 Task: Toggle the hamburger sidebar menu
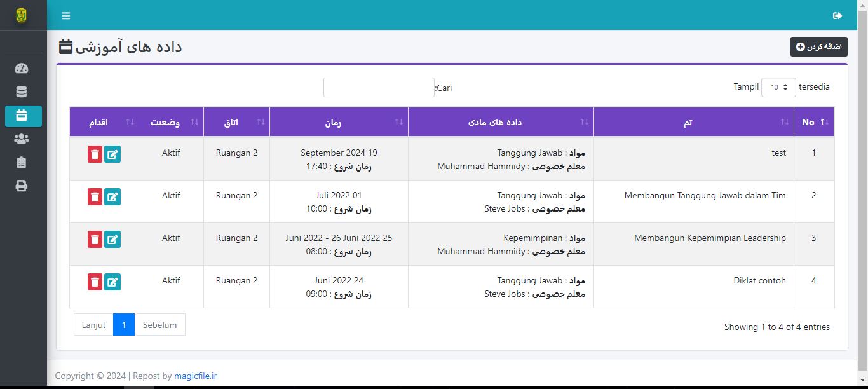tap(66, 15)
